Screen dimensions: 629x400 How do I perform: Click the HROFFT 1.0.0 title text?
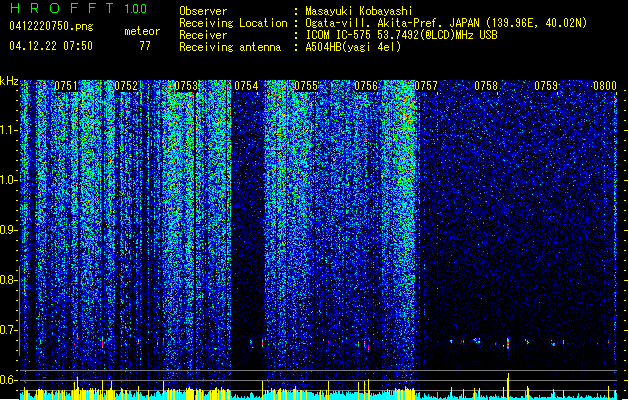coord(79,8)
